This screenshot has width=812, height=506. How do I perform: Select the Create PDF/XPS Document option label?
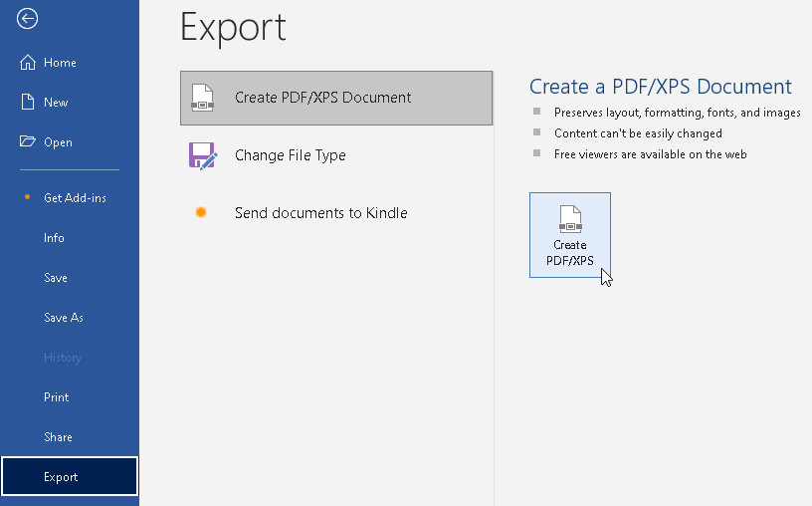(322, 98)
